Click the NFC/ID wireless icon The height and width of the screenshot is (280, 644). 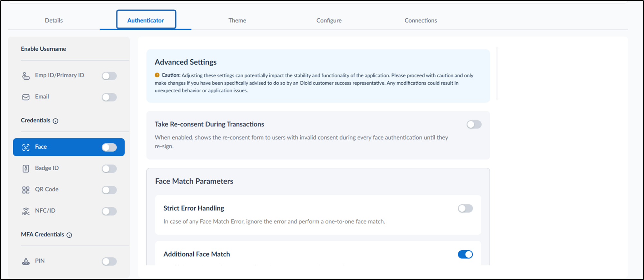26,211
